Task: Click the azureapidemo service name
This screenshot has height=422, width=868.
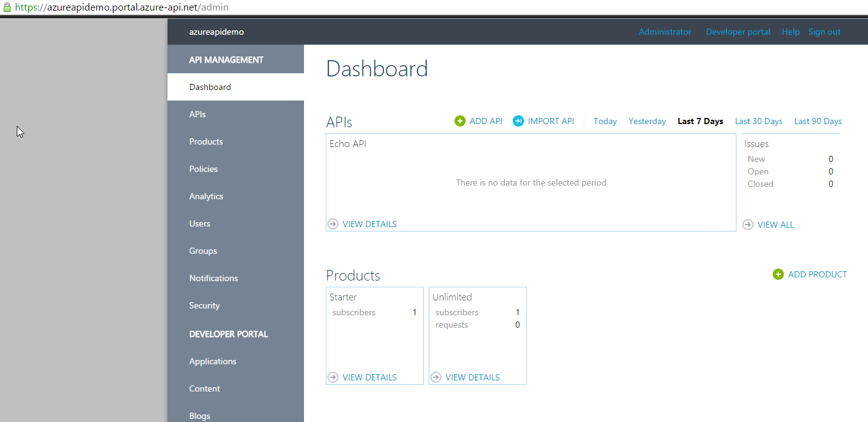Action: (217, 32)
